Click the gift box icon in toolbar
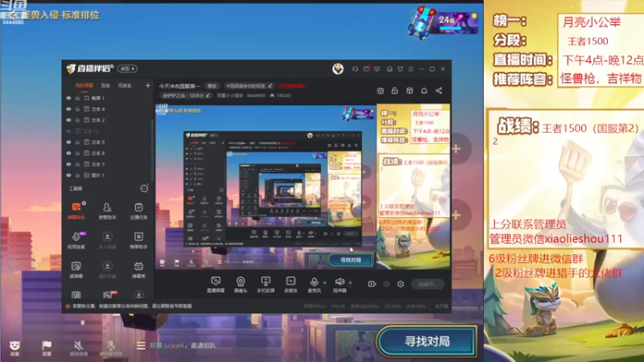The width and height of the screenshot is (644, 362). [x=380, y=91]
